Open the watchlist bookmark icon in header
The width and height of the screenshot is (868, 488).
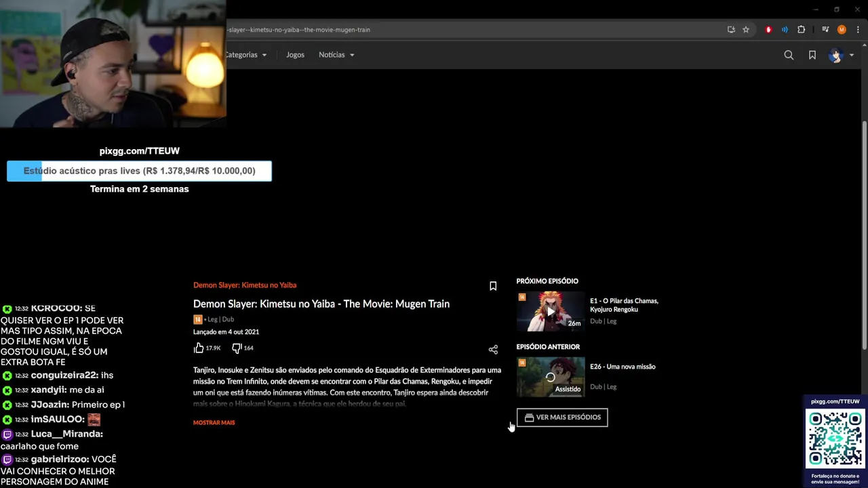pos(812,55)
